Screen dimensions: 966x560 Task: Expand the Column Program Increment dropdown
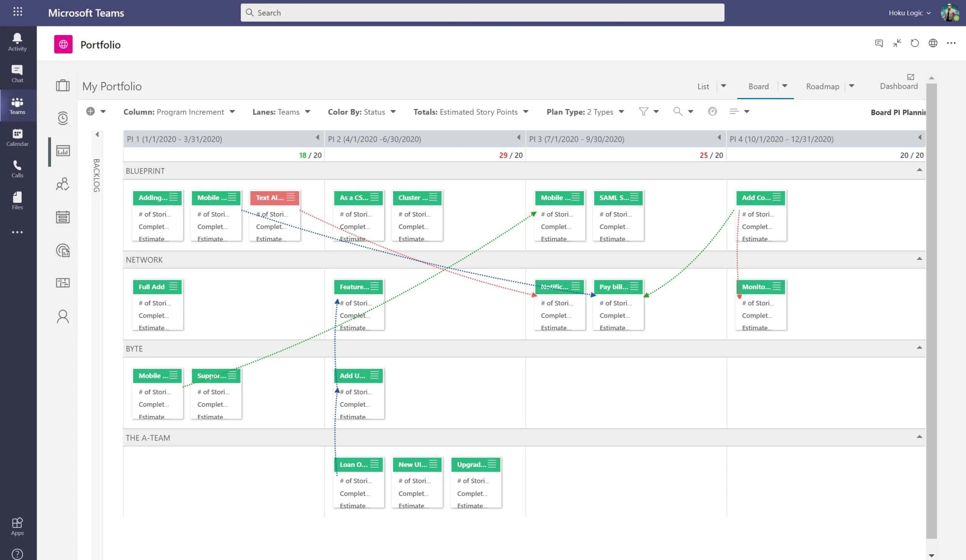point(232,112)
